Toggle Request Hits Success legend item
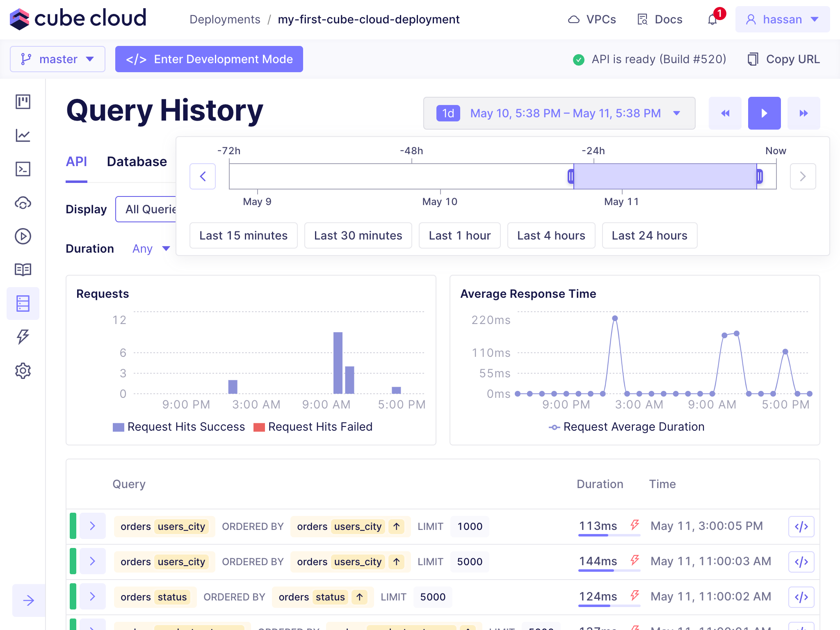840x630 pixels. pos(179,427)
